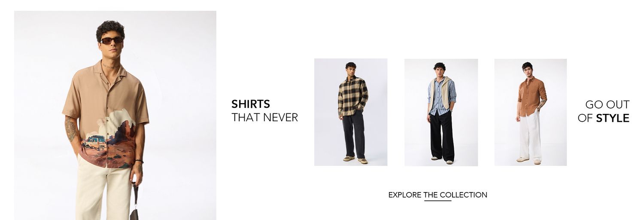This screenshot has width=644, height=220.
Task: Click the bold STYLE word
Action: click(613, 118)
